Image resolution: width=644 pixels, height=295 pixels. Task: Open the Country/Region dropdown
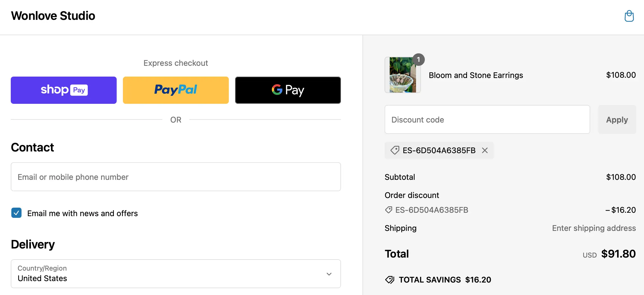[x=176, y=274]
